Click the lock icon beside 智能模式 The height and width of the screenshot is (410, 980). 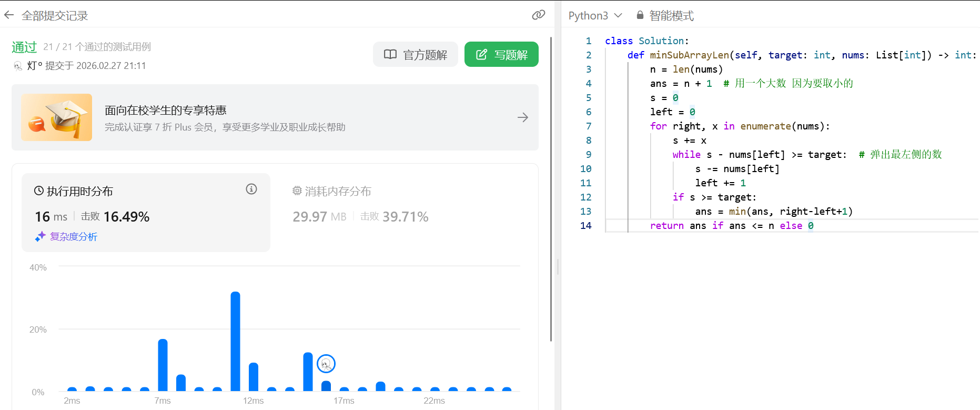coord(640,15)
